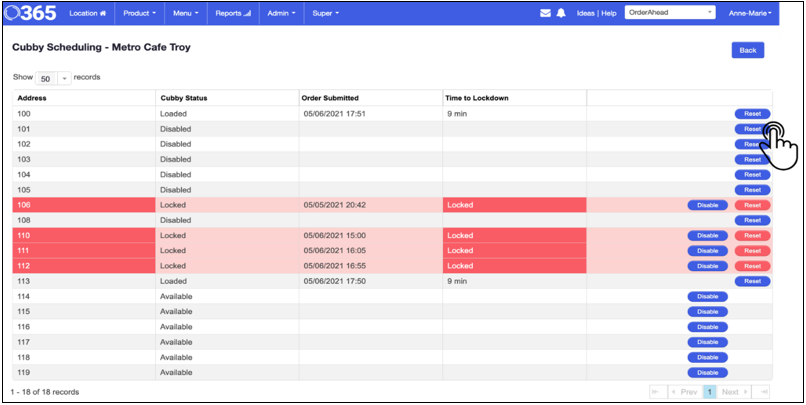This screenshot has height=405, width=806.
Task: Open the OrderAhead combo box
Action: (670, 13)
